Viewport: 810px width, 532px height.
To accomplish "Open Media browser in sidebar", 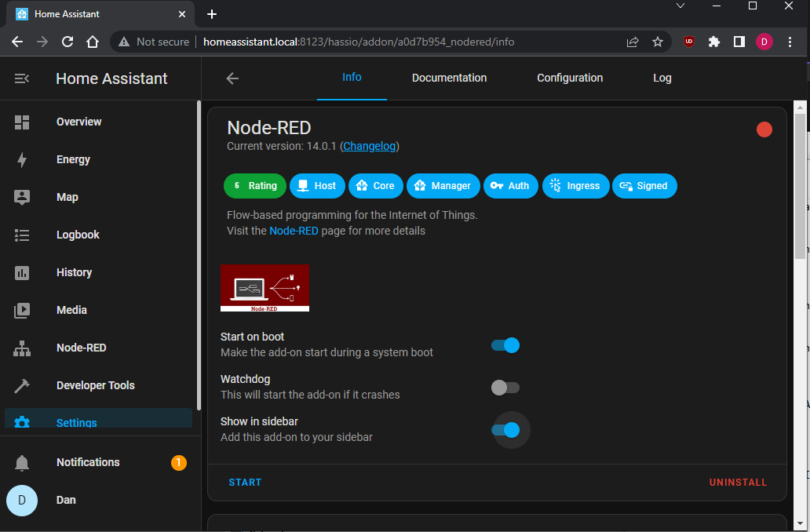I will point(98,311).
